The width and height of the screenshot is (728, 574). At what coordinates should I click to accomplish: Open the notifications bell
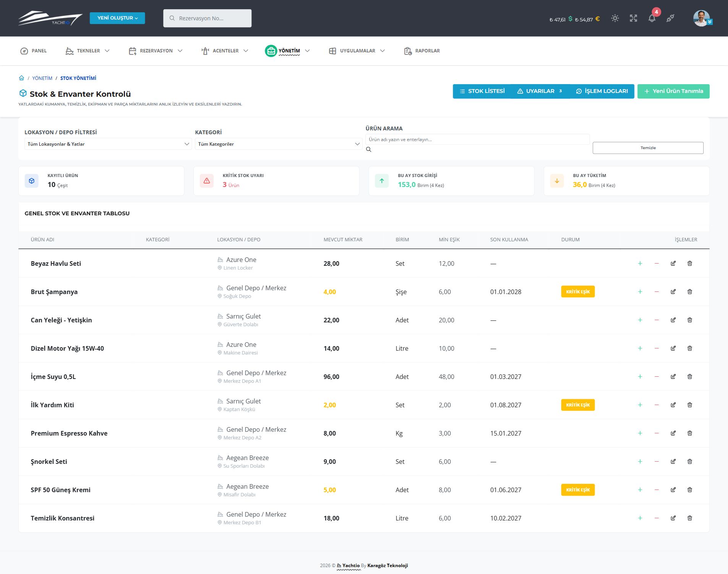[x=652, y=18]
